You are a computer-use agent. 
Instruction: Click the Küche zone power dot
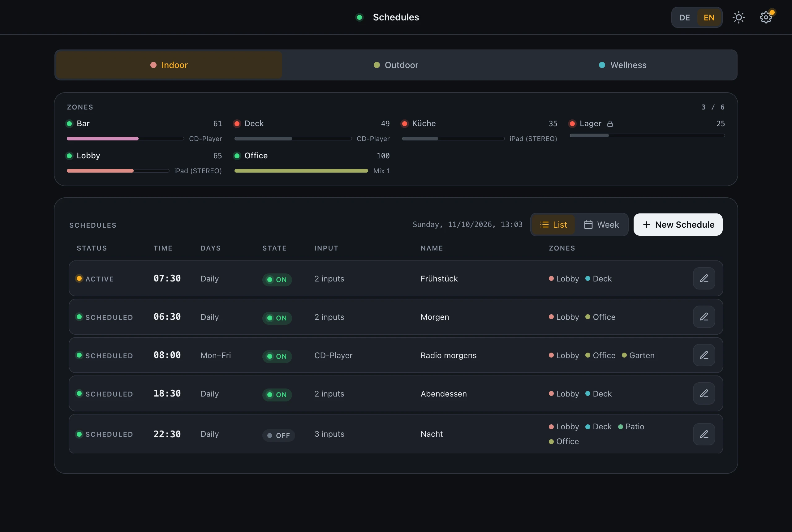click(x=404, y=123)
